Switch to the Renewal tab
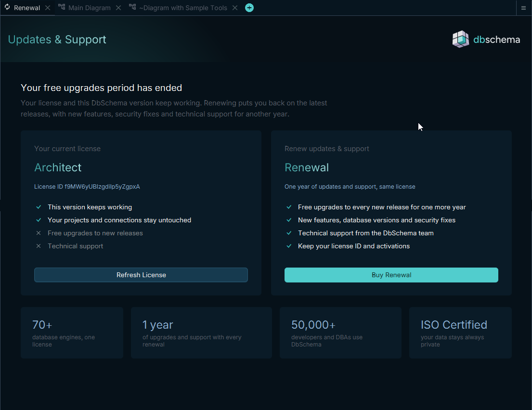 (x=27, y=8)
